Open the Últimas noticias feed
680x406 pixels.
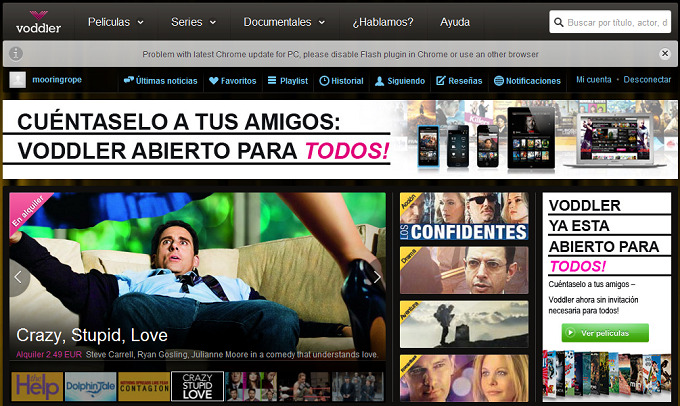coord(160,81)
